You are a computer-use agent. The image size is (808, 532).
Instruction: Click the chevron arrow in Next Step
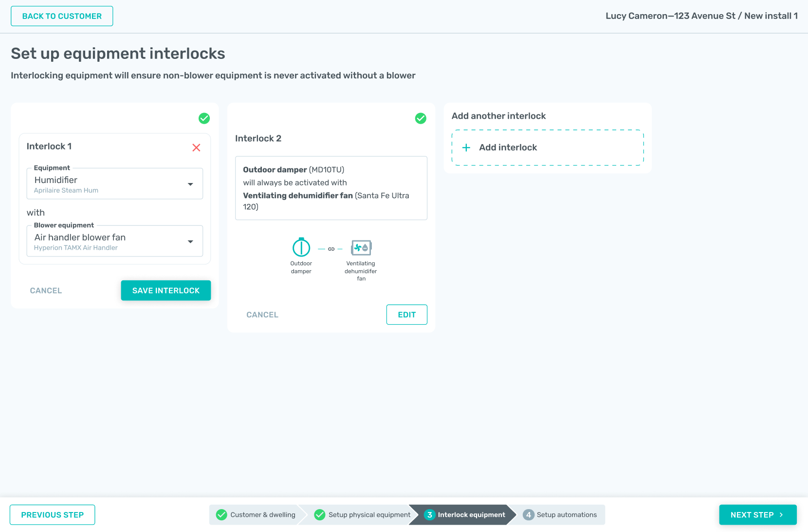pyautogui.click(x=781, y=515)
